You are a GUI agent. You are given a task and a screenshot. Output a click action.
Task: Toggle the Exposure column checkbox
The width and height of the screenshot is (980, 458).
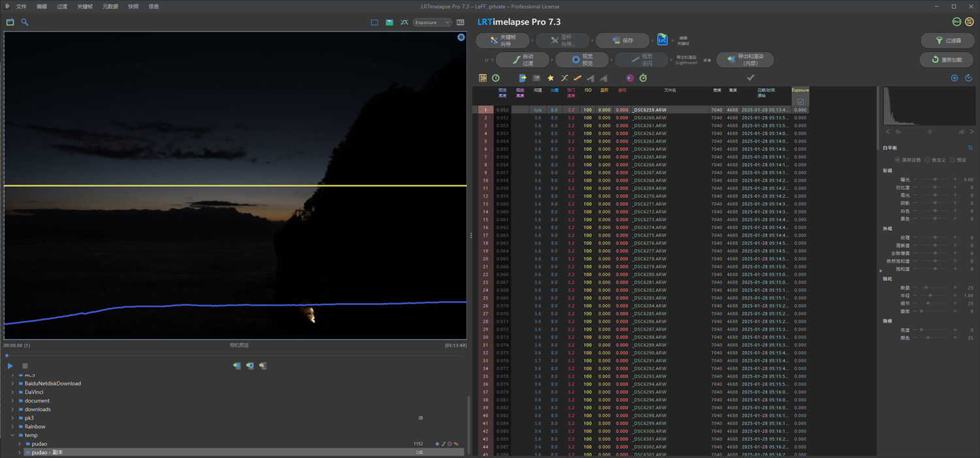click(x=800, y=102)
